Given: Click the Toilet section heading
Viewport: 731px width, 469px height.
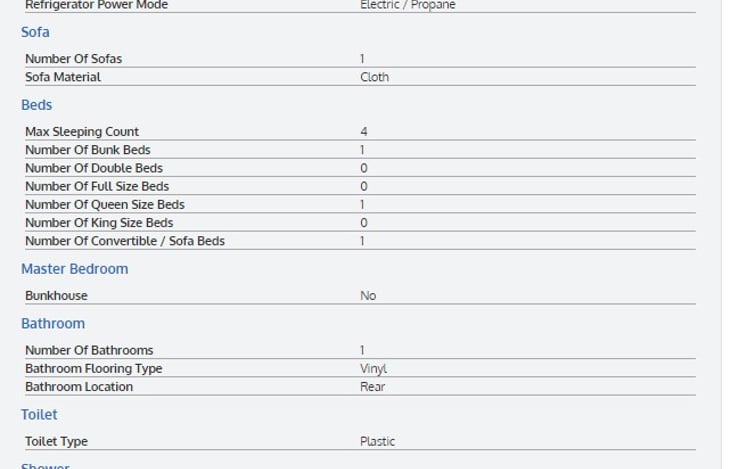Looking at the screenshot, I should pos(39,415).
